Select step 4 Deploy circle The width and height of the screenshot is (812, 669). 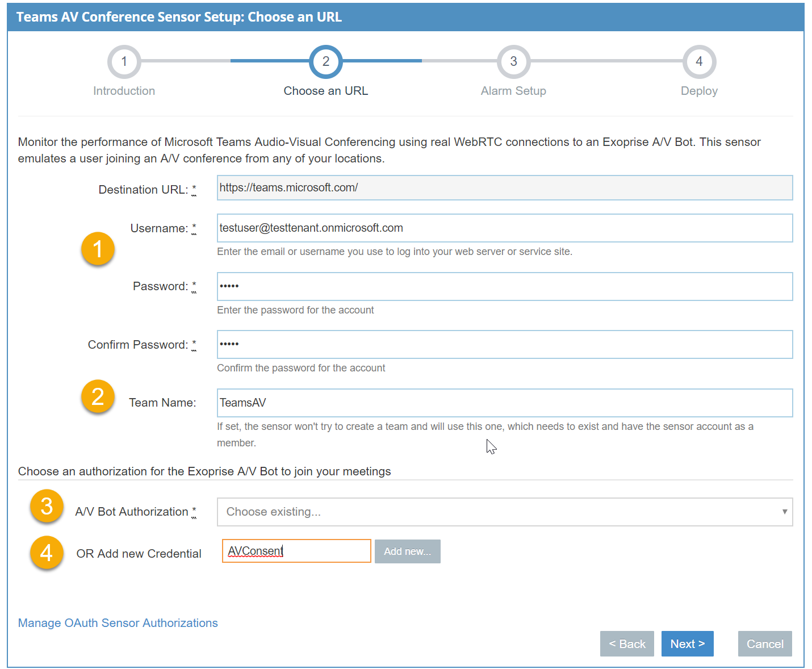point(699,61)
